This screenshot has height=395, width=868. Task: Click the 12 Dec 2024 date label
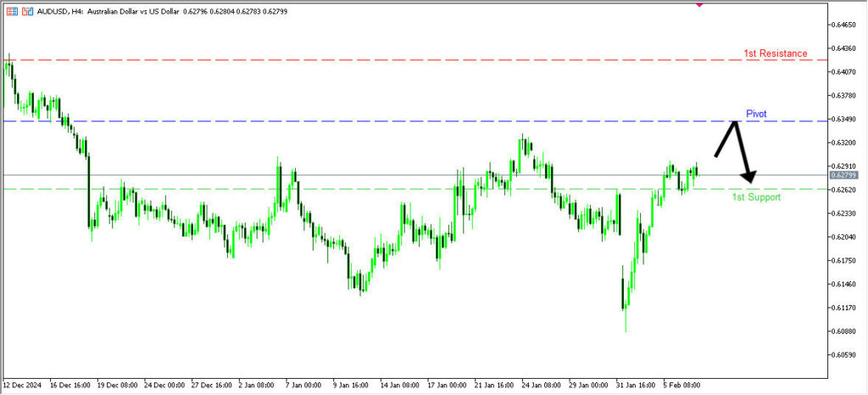pos(25,384)
